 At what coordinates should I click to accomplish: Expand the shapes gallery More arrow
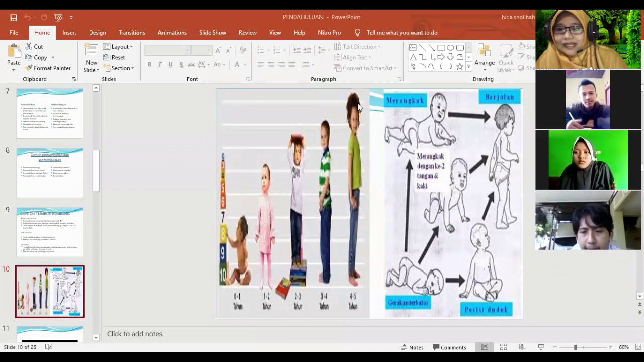point(469,67)
